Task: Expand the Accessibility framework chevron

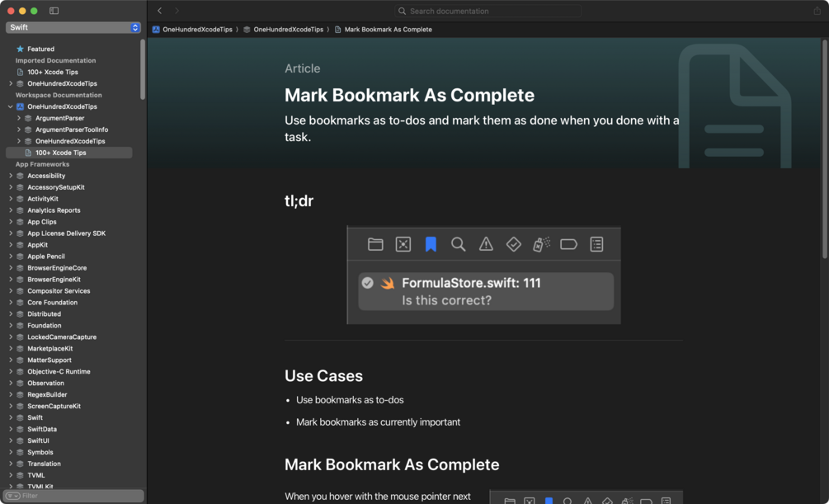Action: click(x=11, y=176)
